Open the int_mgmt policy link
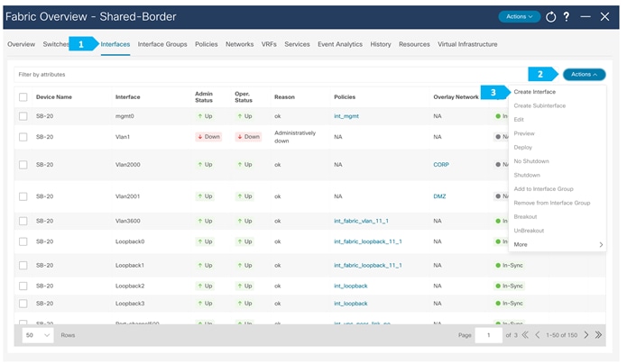 pos(346,116)
